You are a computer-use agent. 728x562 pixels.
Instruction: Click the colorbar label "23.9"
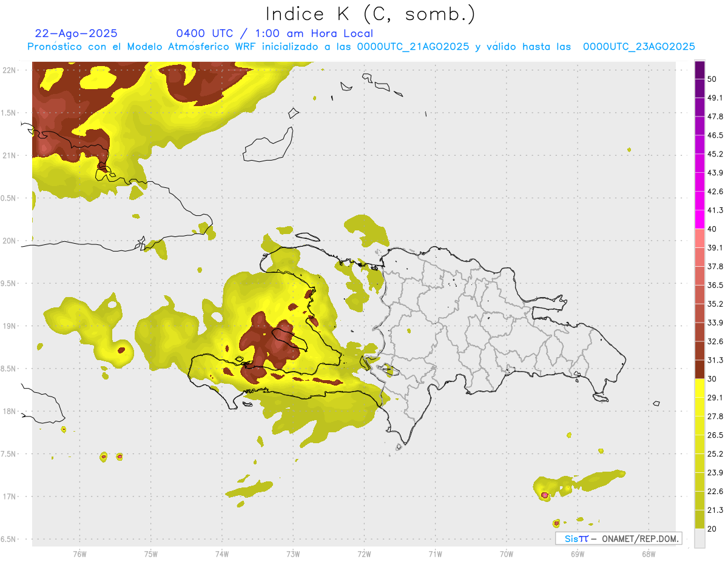(715, 473)
